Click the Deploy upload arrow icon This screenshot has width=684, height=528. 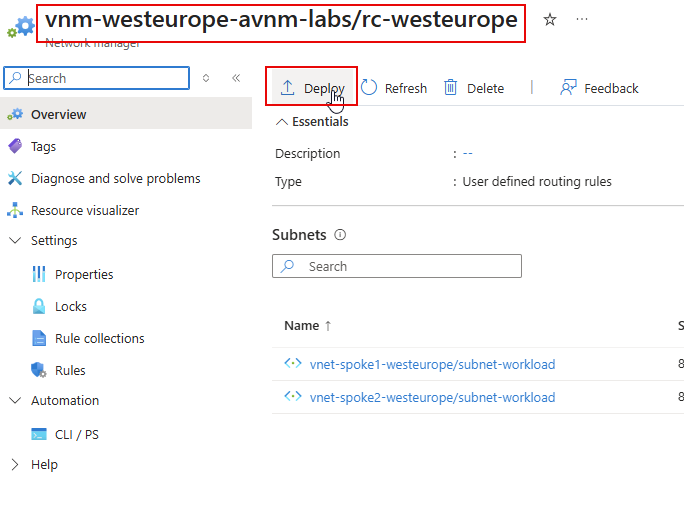[287, 88]
